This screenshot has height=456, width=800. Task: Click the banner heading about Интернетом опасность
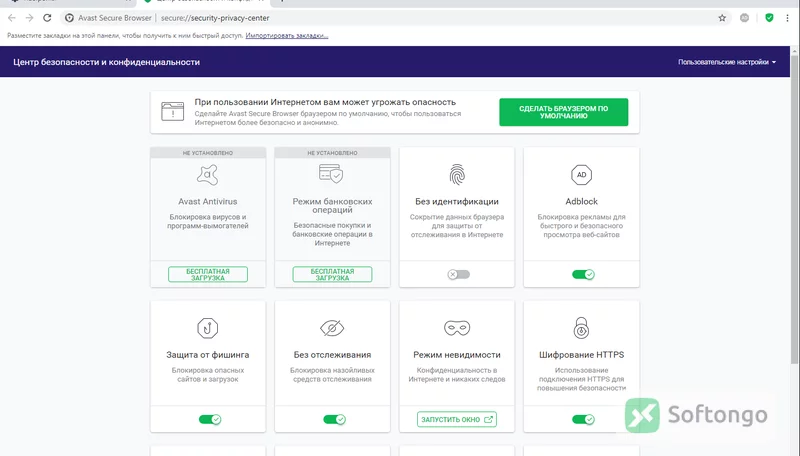point(325,102)
